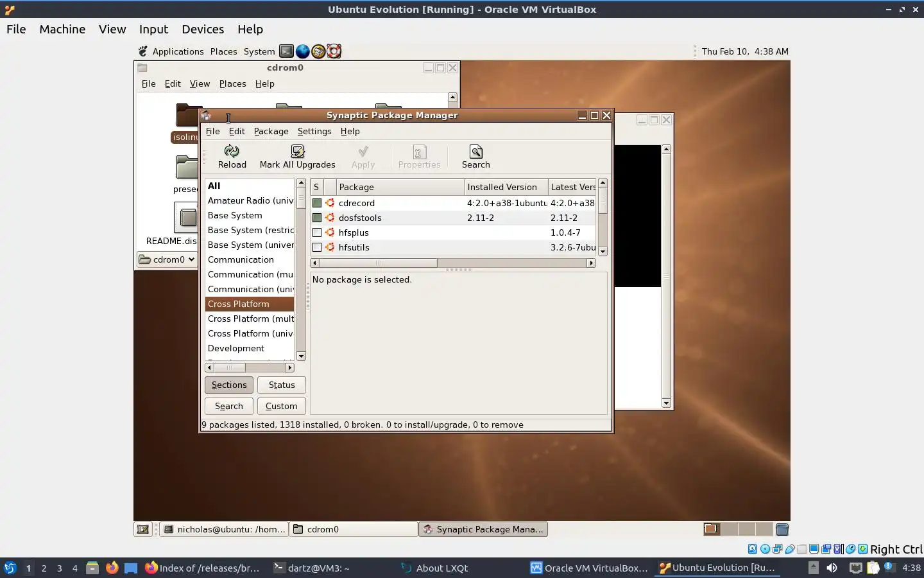Screen dimensions: 924x578
Task: Open the System menu in GNOME panel
Action: pos(259,51)
